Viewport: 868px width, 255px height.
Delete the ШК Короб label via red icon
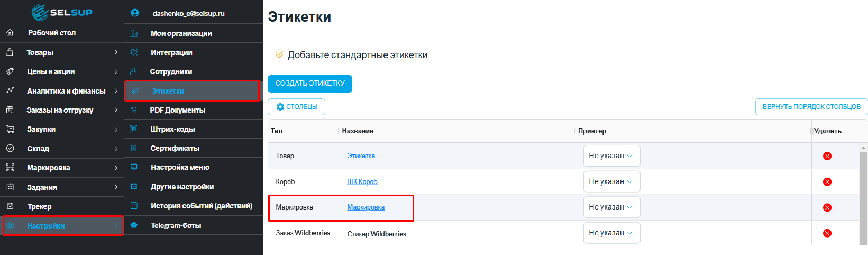point(827,182)
